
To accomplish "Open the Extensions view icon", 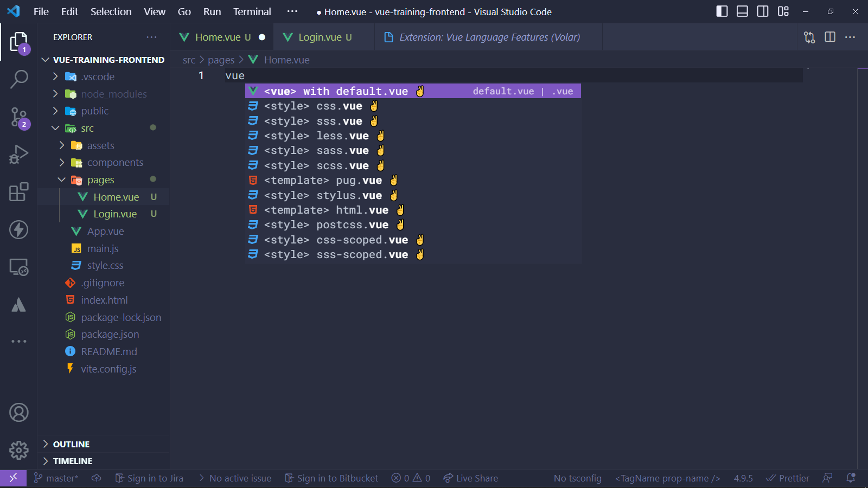I will click(19, 192).
